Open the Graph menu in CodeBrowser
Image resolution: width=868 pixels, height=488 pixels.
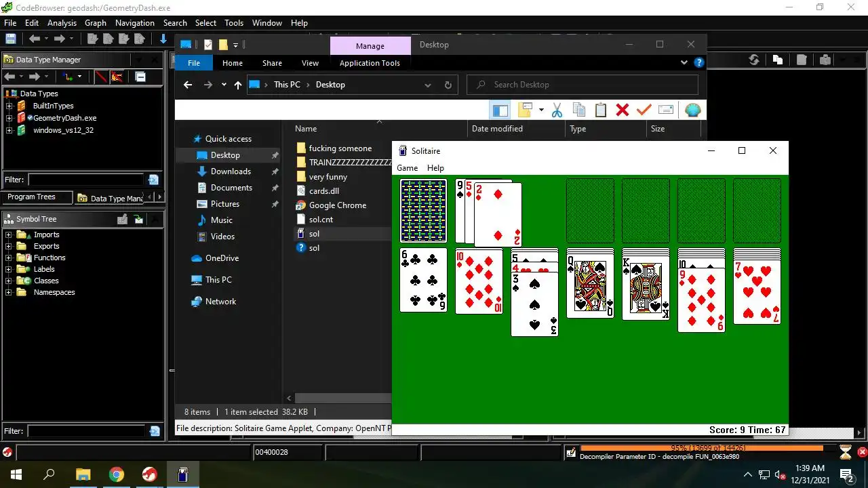[96, 22]
